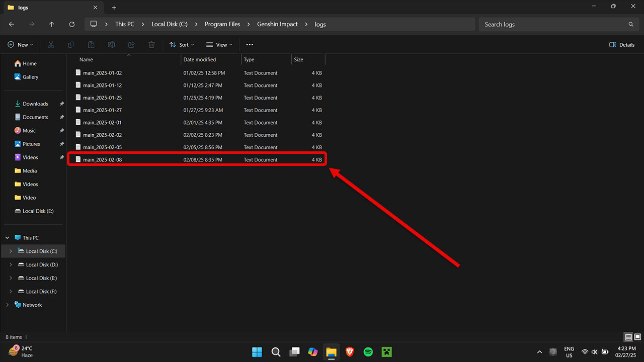Image resolution: width=644 pixels, height=362 pixels.
Task: Expand Local Disk (D:) tree node
Action: [11, 264]
